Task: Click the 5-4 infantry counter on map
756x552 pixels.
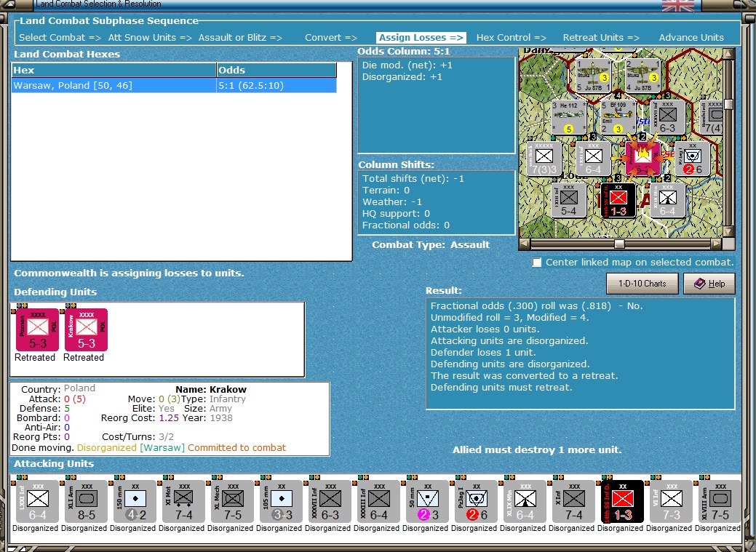Action: (x=569, y=200)
